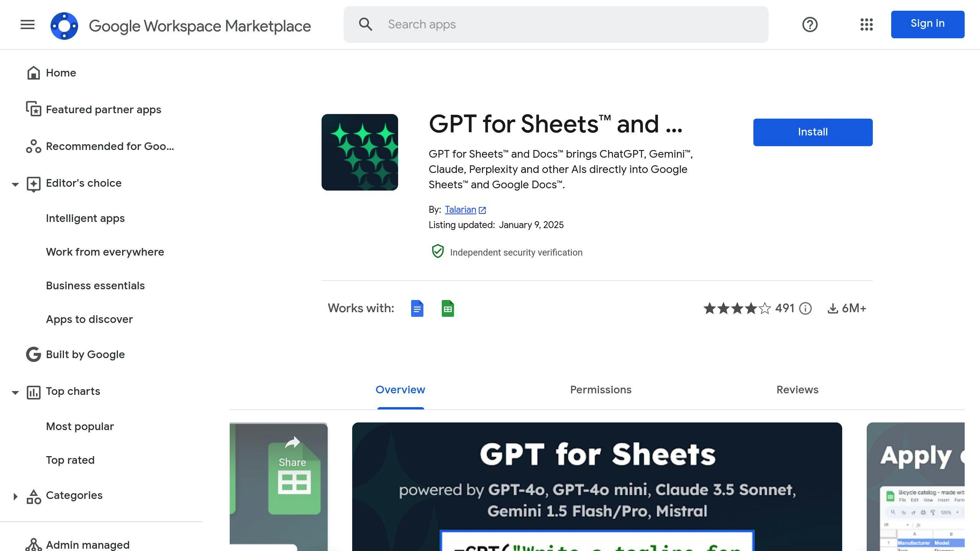The image size is (980, 551).
Task: Click the 491 ratings count
Action: [x=785, y=308]
